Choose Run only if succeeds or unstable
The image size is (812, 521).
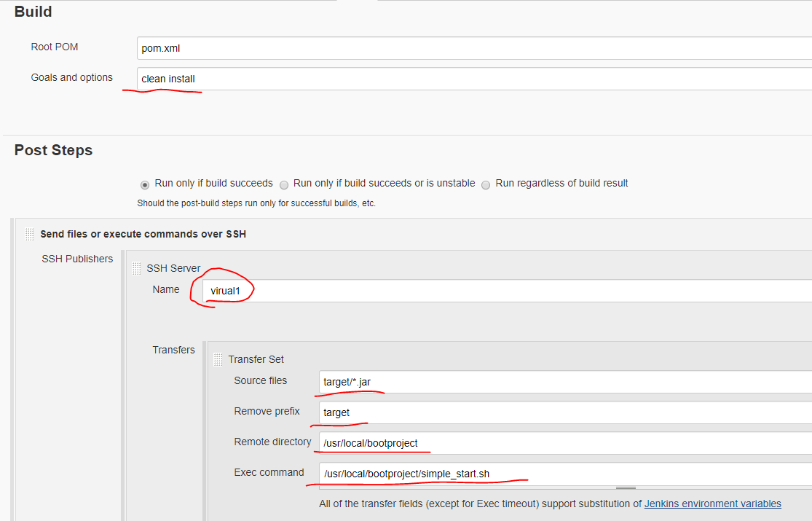click(x=284, y=184)
